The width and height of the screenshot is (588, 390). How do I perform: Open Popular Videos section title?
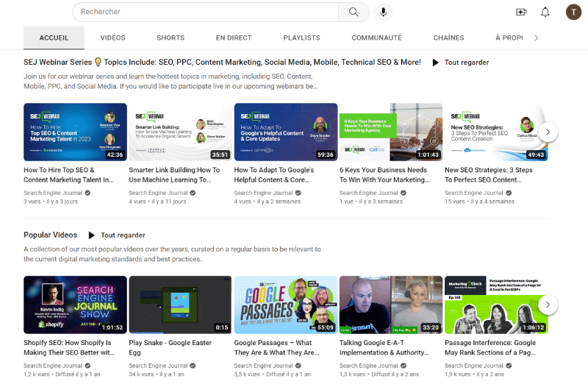click(50, 235)
